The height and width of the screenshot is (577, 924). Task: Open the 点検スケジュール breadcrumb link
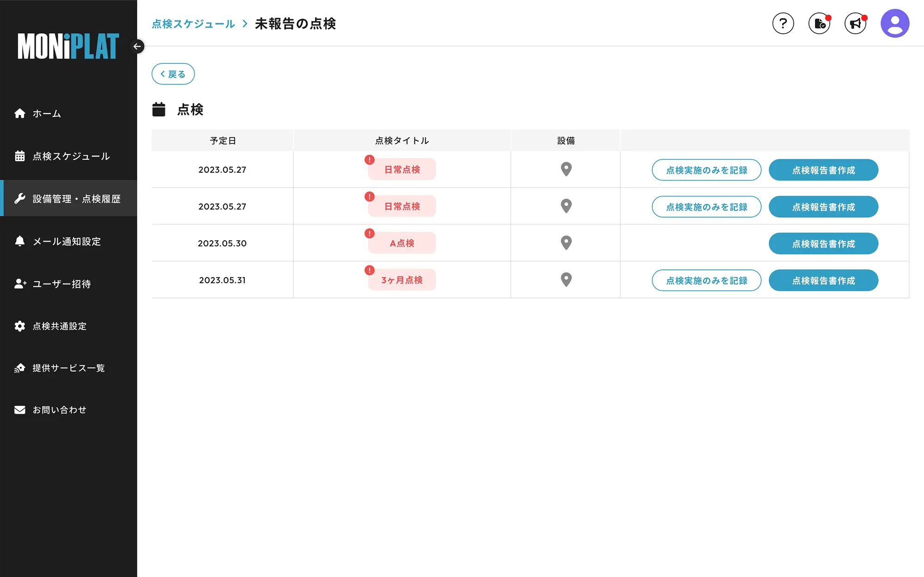tap(193, 24)
